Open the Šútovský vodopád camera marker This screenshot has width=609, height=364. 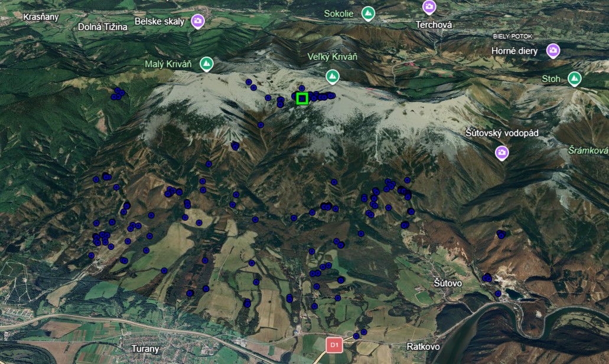coord(502,153)
